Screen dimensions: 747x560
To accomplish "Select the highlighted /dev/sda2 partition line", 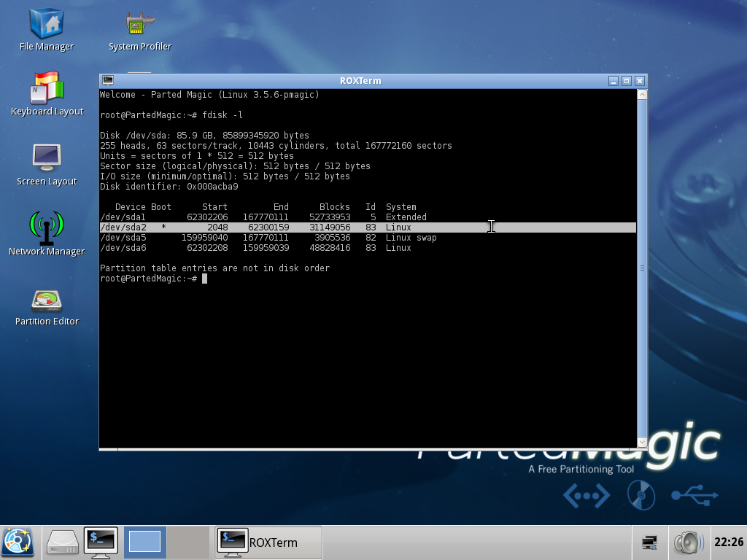I will pyautogui.click(x=292, y=227).
